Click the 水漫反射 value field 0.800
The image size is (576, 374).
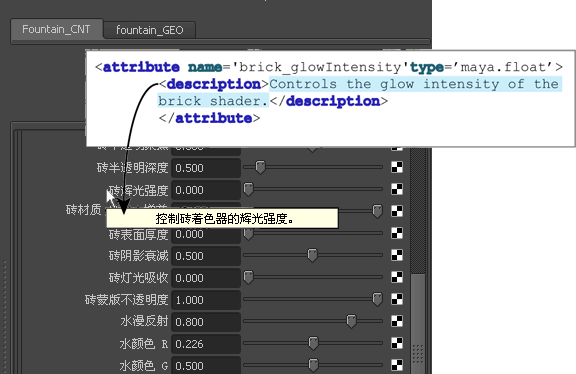click(x=206, y=322)
